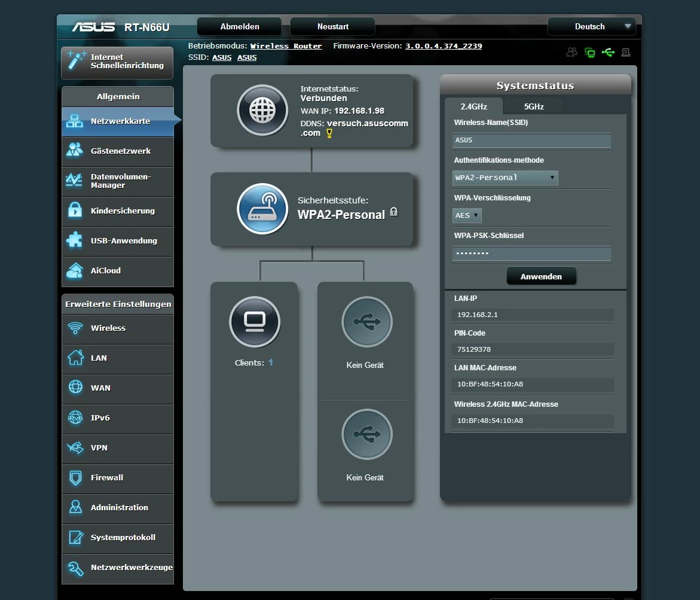The width and height of the screenshot is (700, 600).
Task: Click the green USB status icon in header
Action: coord(608,52)
